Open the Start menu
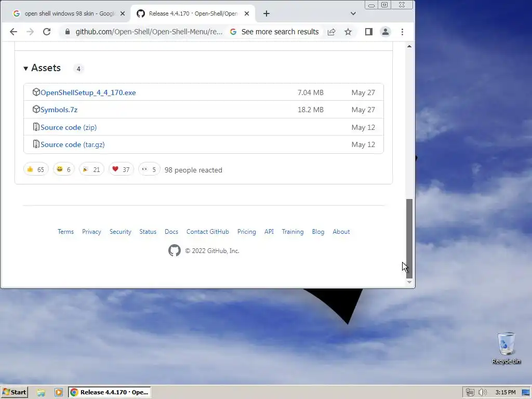 pos(14,392)
